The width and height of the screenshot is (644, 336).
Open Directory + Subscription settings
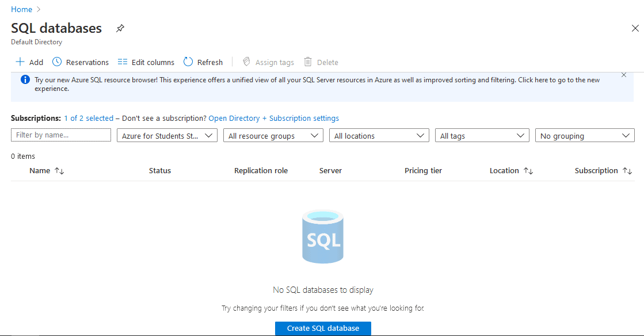(x=273, y=118)
